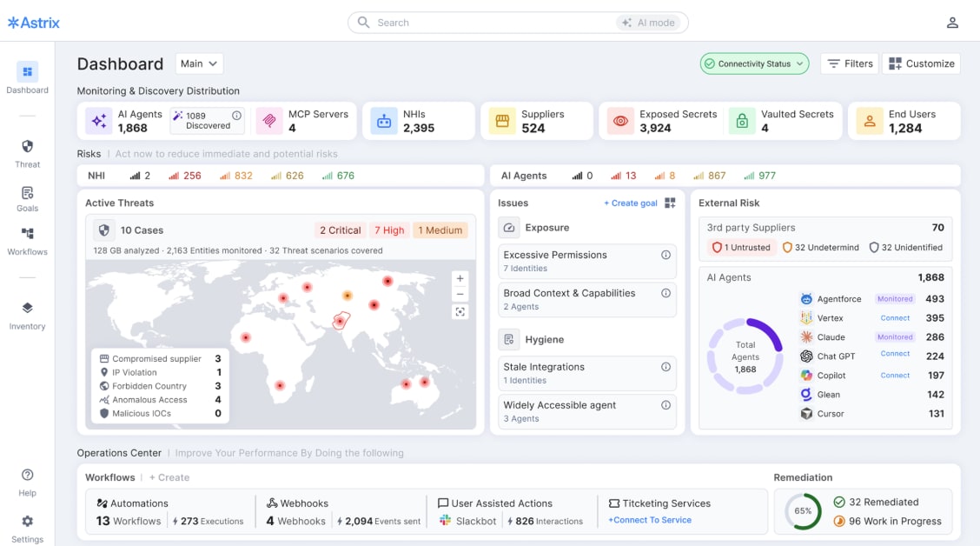This screenshot has height=546, width=980.
Task: Open the Stale Integrations issue card
Action: [x=587, y=373]
